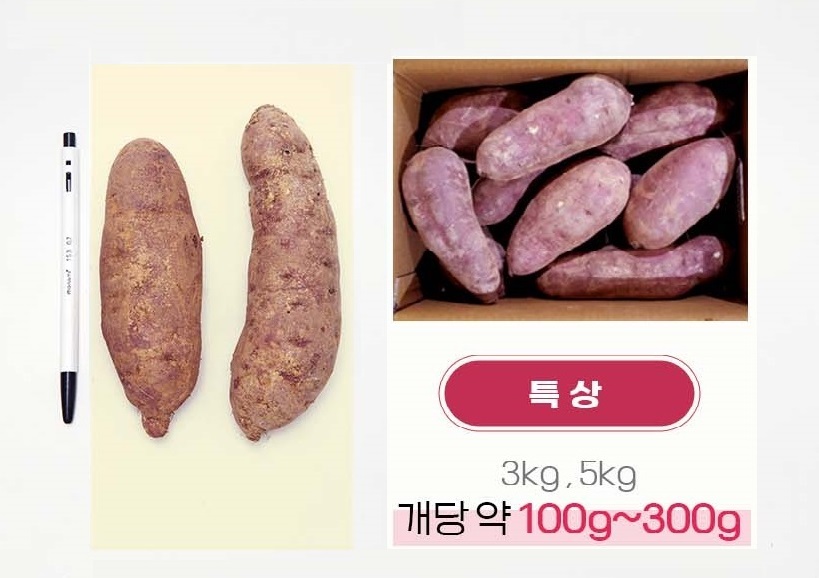
Task: Click the highlighted 100g~300g price text
Action: pos(630,521)
